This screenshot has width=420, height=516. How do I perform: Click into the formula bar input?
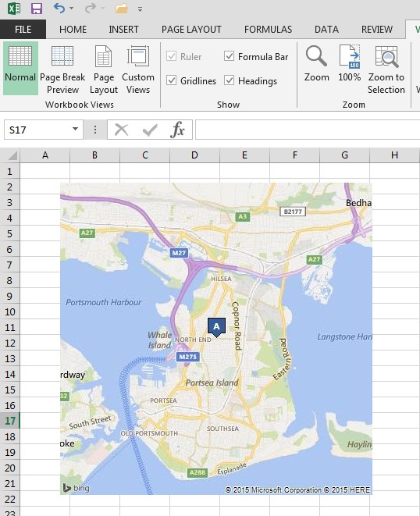[308, 130]
